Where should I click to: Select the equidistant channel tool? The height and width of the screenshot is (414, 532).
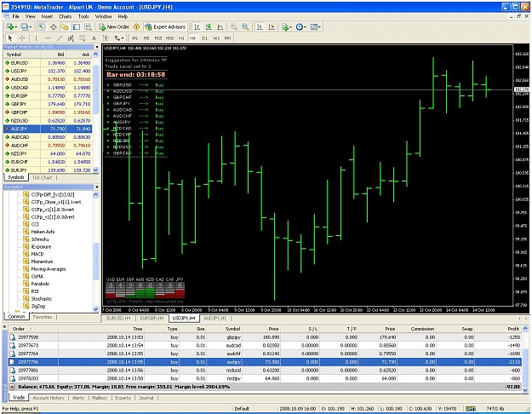(x=71, y=38)
